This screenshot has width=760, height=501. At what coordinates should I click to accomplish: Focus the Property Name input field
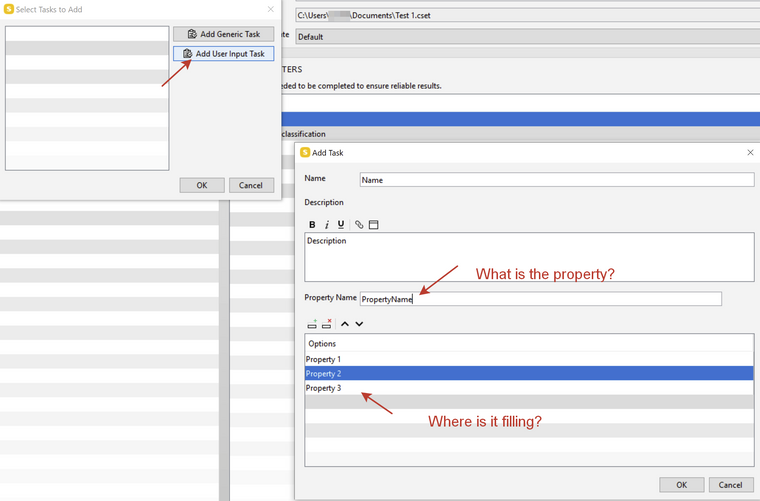(x=540, y=299)
